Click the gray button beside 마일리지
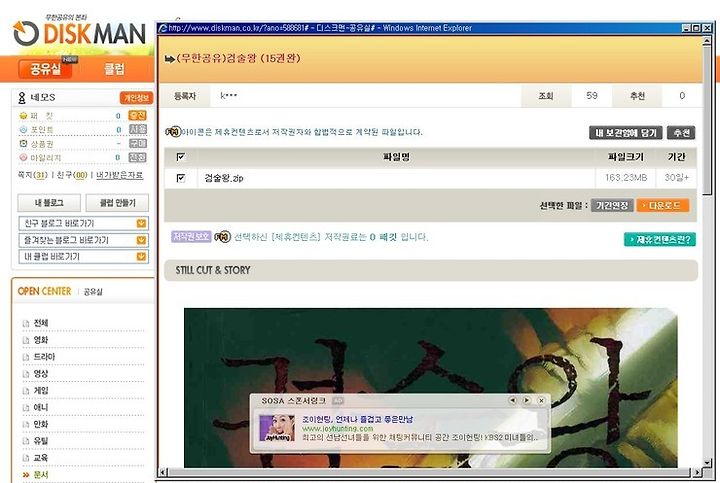This screenshot has height=483, width=720. (137, 157)
